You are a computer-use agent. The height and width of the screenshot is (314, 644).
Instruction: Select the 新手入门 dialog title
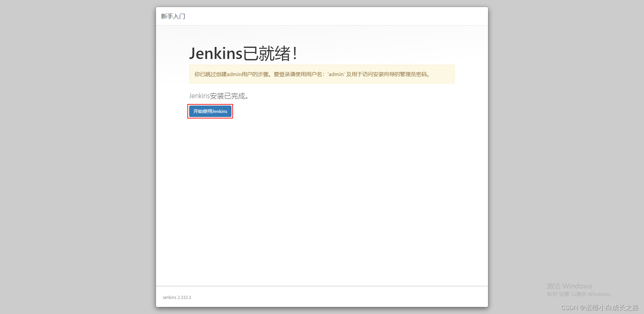point(173,16)
